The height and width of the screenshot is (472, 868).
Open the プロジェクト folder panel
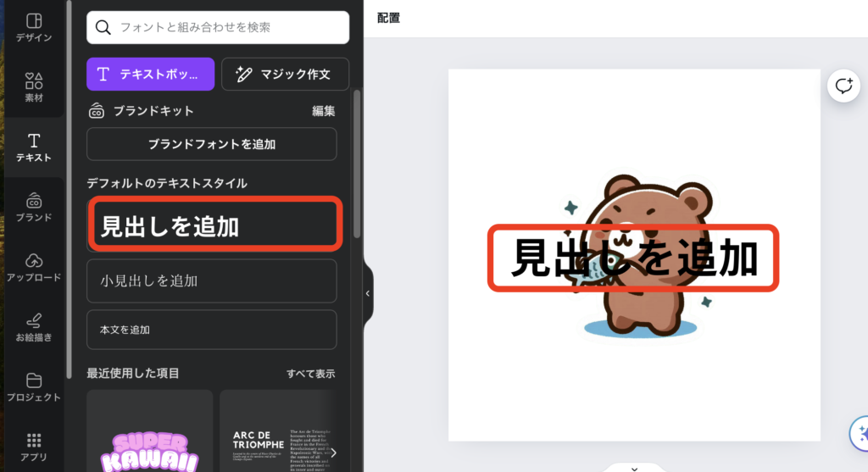pyautogui.click(x=34, y=388)
